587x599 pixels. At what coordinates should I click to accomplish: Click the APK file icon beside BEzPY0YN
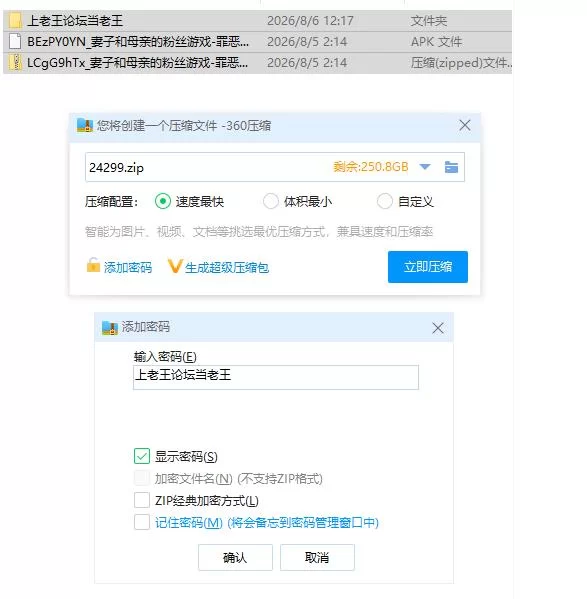15,41
